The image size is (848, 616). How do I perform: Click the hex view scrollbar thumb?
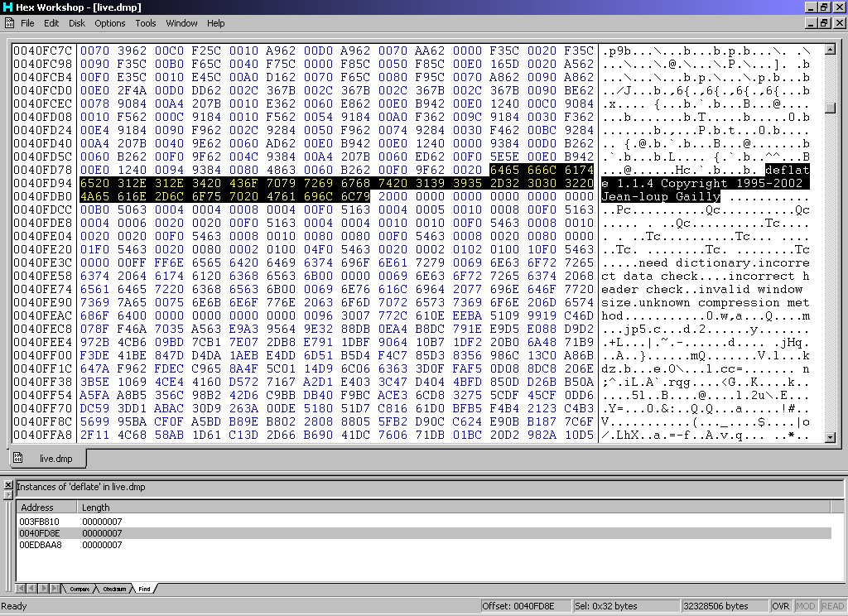[x=830, y=107]
